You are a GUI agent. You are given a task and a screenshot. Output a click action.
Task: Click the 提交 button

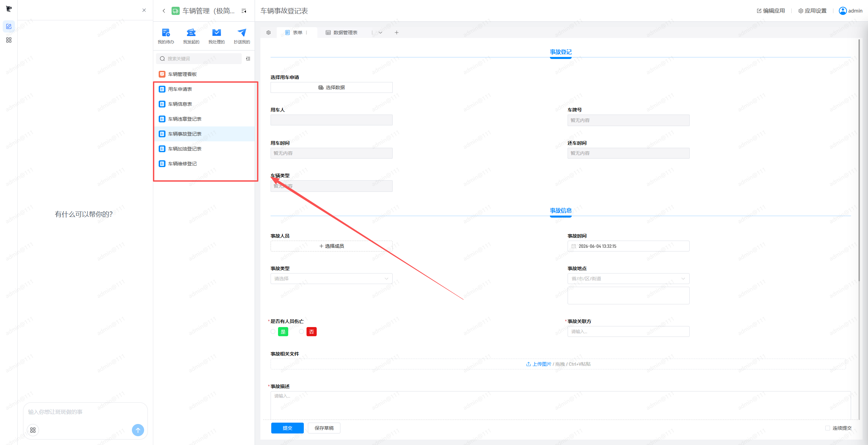click(x=288, y=428)
